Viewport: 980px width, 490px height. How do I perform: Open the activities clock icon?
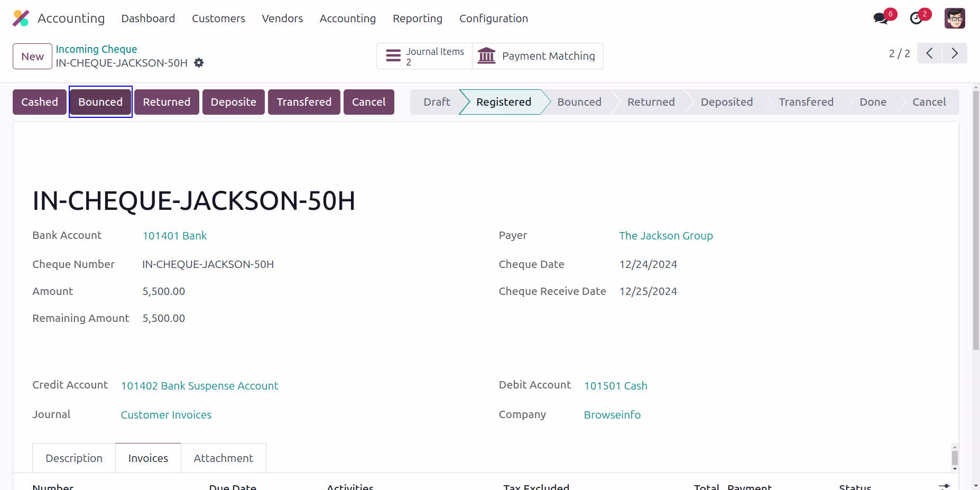coord(916,19)
